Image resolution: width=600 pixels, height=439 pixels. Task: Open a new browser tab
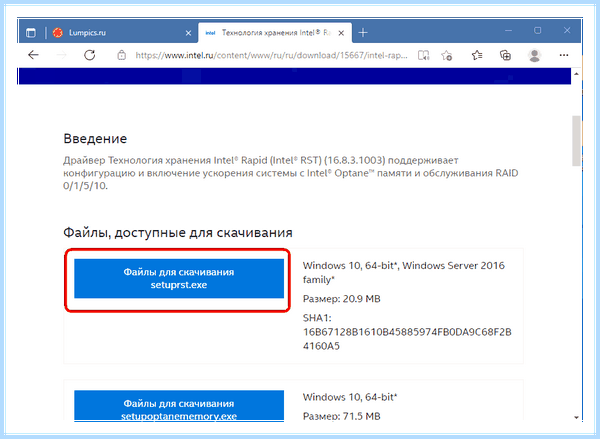(x=363, y=33)
